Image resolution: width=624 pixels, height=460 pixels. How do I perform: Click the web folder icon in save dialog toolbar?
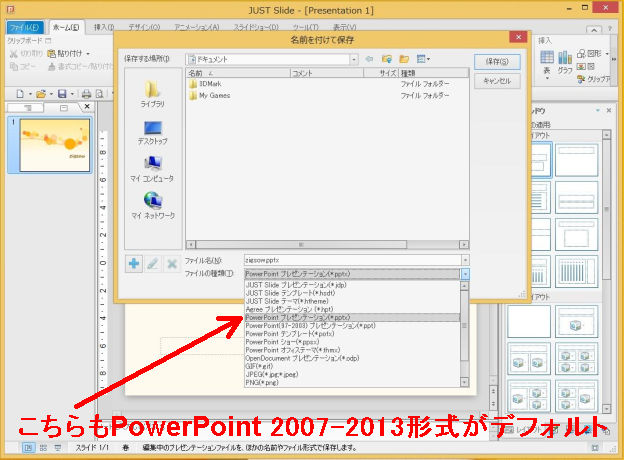(386, 59)
